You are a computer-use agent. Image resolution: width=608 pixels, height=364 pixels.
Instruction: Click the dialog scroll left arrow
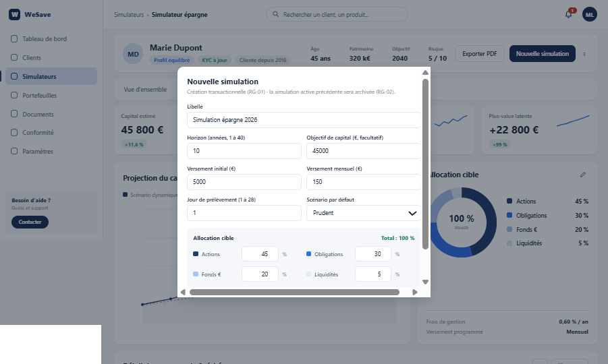coord(183,292)
